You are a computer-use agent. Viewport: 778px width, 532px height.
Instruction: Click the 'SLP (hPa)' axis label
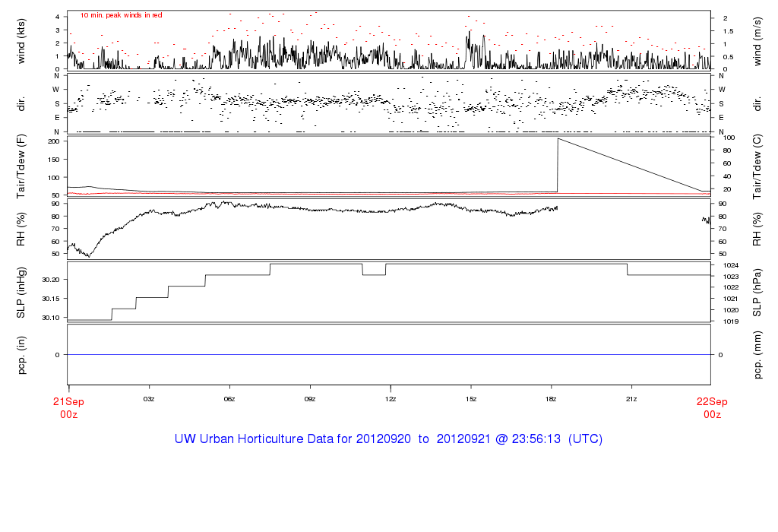(x=757, y=293)
